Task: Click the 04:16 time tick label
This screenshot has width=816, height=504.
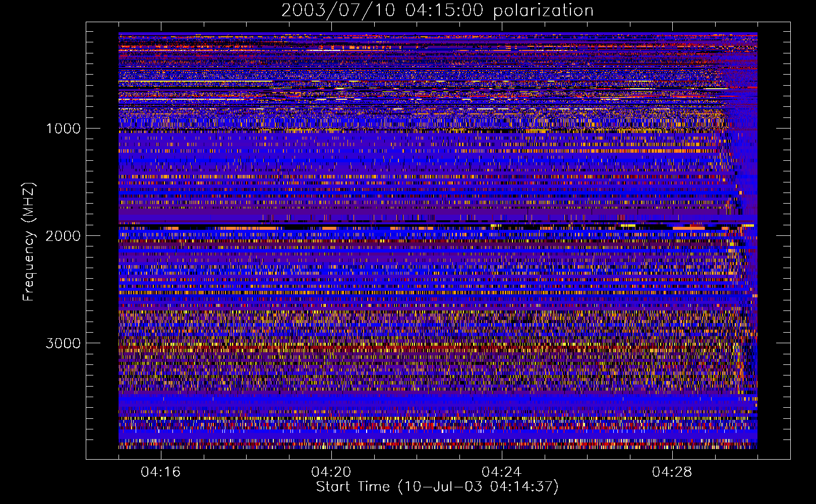Action: (161, 472)
